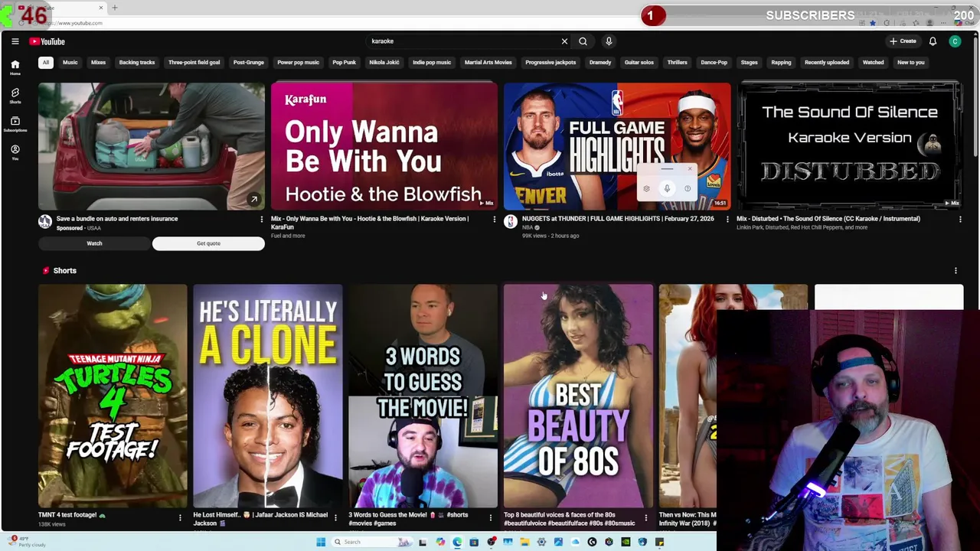This screenshot has width=980, height=551.
Task: Open more options for USAA ad
Action: 262,220
